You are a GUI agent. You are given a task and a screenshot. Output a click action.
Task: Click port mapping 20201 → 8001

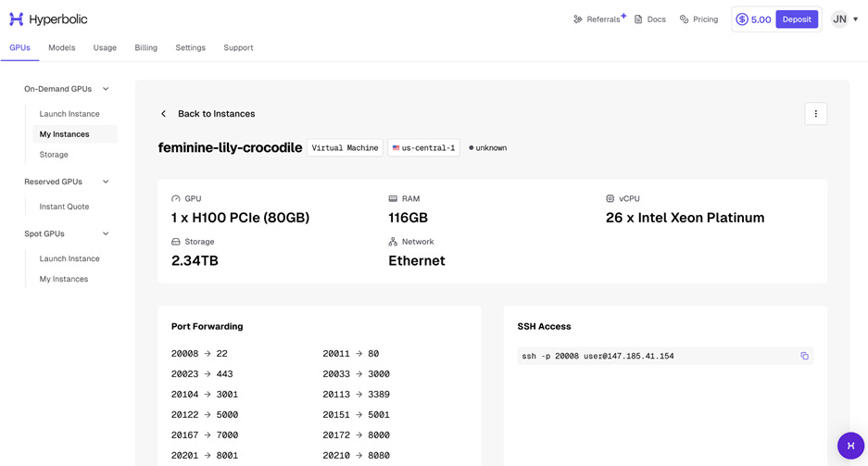pos(205,456)
